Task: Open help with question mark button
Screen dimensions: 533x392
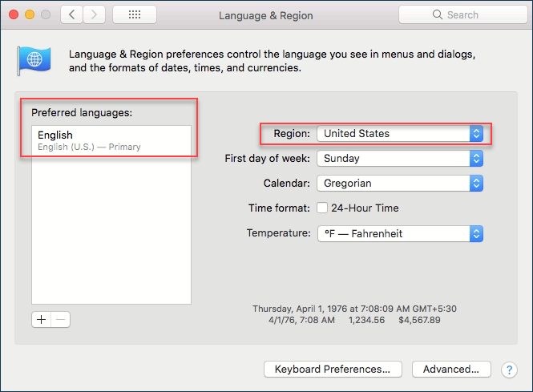Action: click(x=509, y=370)
